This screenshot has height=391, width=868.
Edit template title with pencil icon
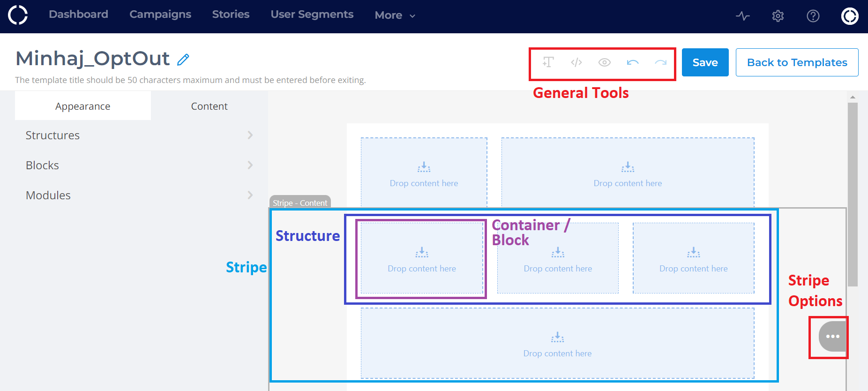[x=183, y=60]
